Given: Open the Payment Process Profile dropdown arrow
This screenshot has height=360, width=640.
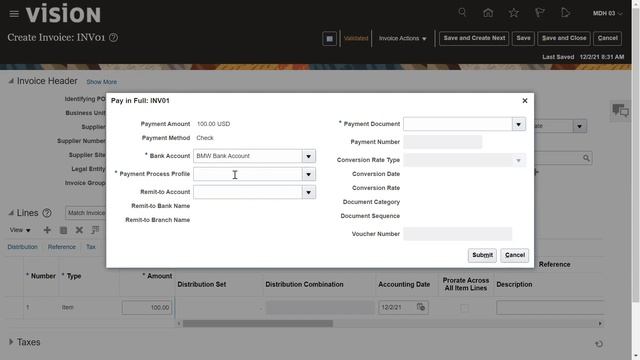Looking at the screenshot, I should tap(309, 174).
